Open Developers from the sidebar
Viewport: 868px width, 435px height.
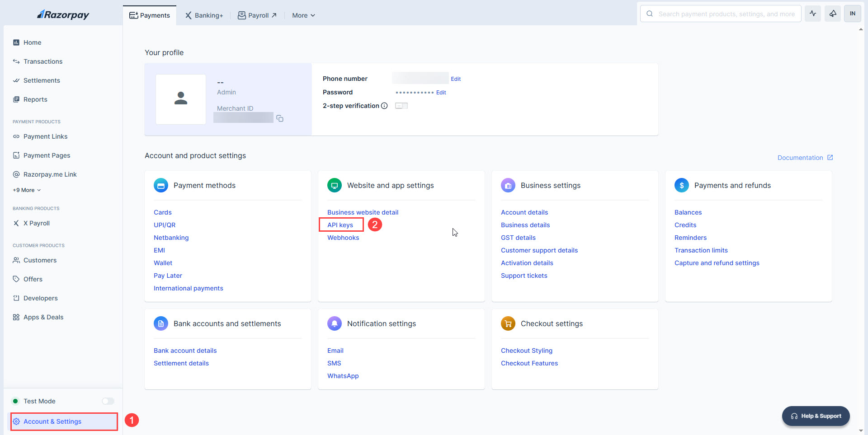40,298
